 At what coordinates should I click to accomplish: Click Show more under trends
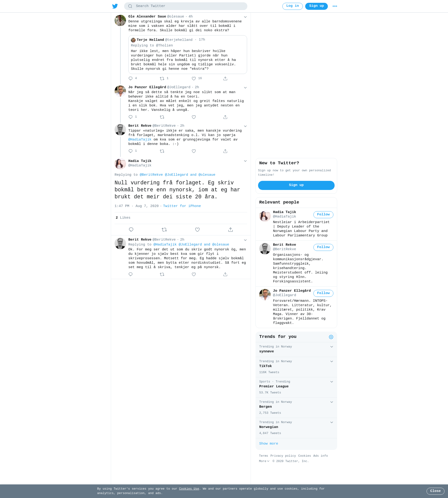[x=269, y=443]
